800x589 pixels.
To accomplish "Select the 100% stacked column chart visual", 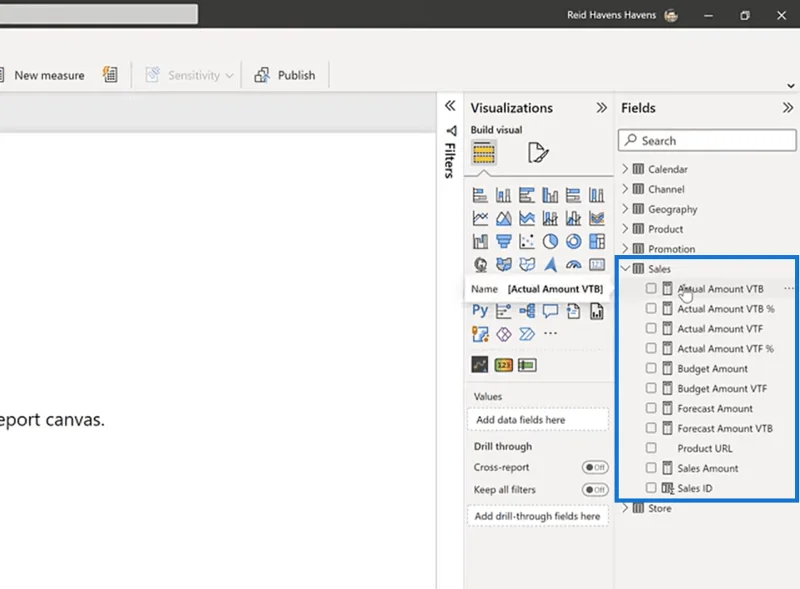I will click(597, 195).
